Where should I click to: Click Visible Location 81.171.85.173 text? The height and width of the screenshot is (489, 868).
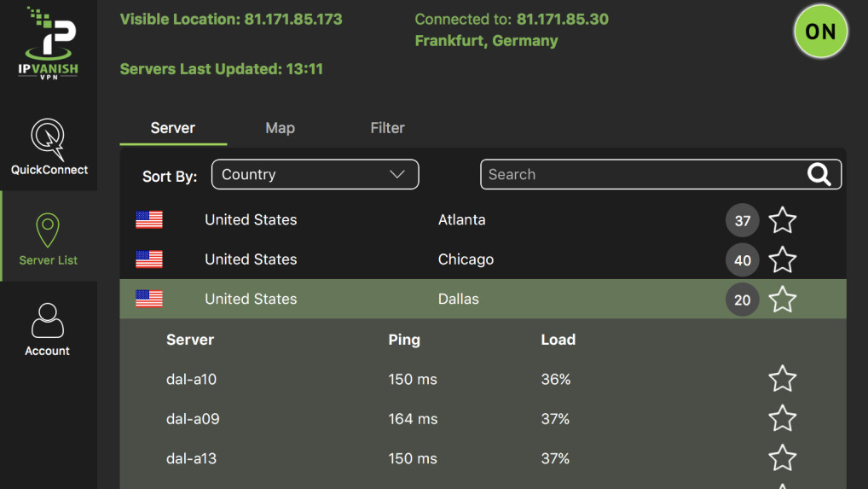click(x=231, y=20)
